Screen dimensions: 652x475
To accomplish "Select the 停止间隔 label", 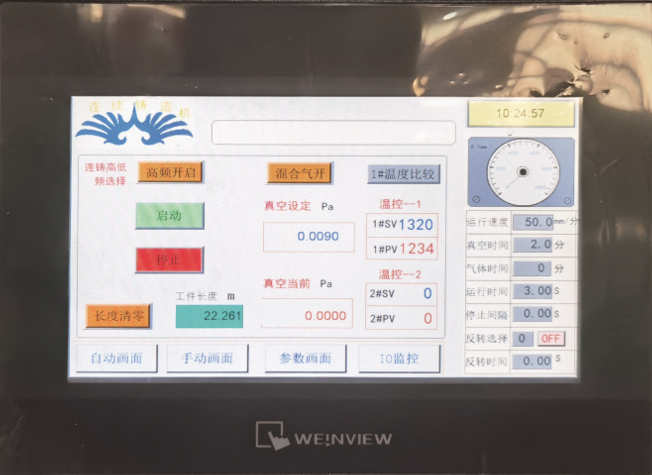I will pyautogui.click(x=487, y=315).
